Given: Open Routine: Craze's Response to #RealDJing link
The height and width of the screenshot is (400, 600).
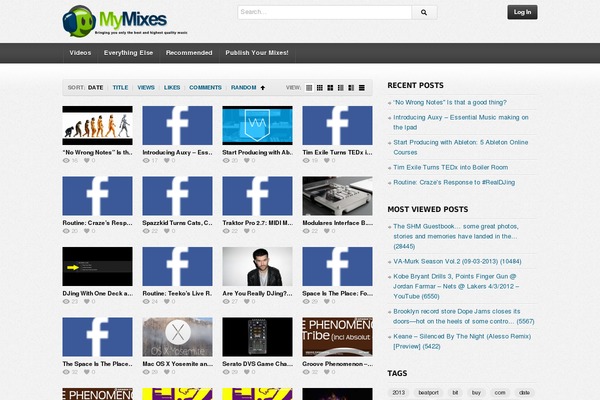Looking at the screenshot, I should [x=454, y=183].
